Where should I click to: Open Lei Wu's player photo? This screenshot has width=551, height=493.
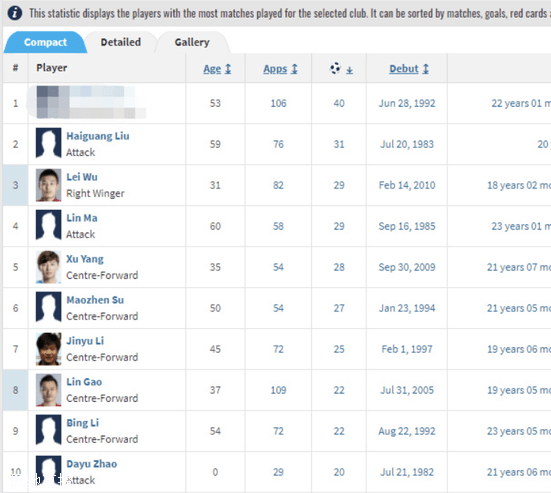tap(48, 185)
